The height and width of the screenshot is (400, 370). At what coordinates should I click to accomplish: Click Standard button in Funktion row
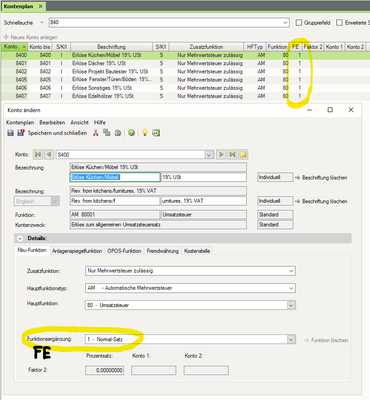pyautogui.click(x=275, y=215)
